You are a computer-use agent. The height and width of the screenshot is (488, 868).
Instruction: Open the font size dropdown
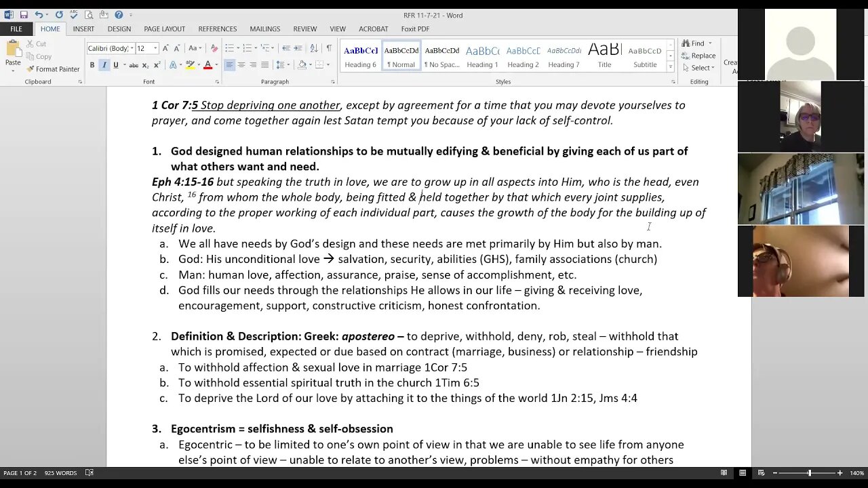tap(155, 48)
